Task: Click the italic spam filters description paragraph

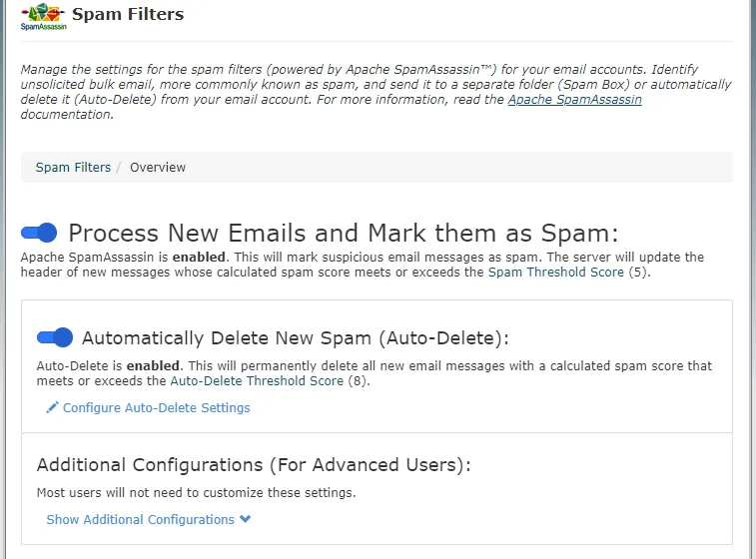Action: [377, 92]
